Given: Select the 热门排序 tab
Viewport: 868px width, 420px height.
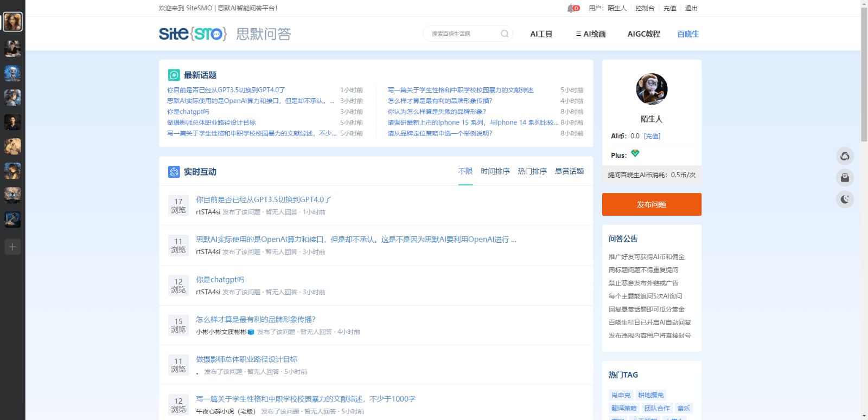Looking at the screenshot, I should pyautogui.click(x=532, y=171).
